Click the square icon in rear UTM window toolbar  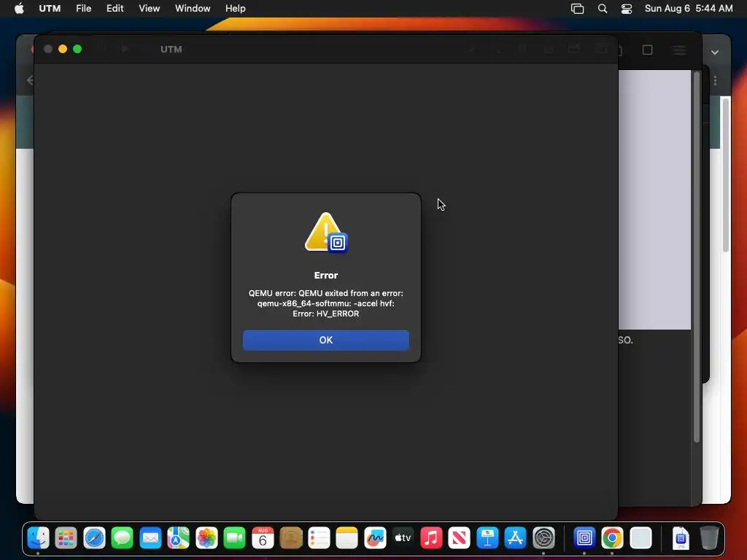(x=647, y=50)
